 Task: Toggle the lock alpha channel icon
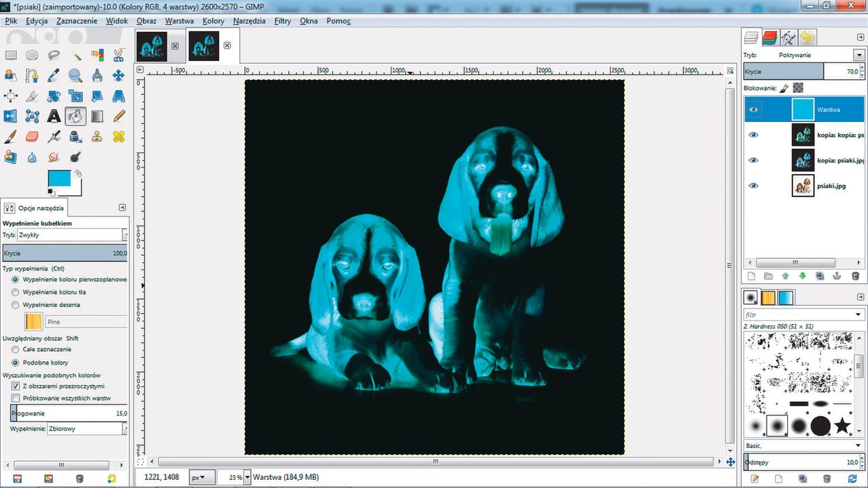coord(798,88)
